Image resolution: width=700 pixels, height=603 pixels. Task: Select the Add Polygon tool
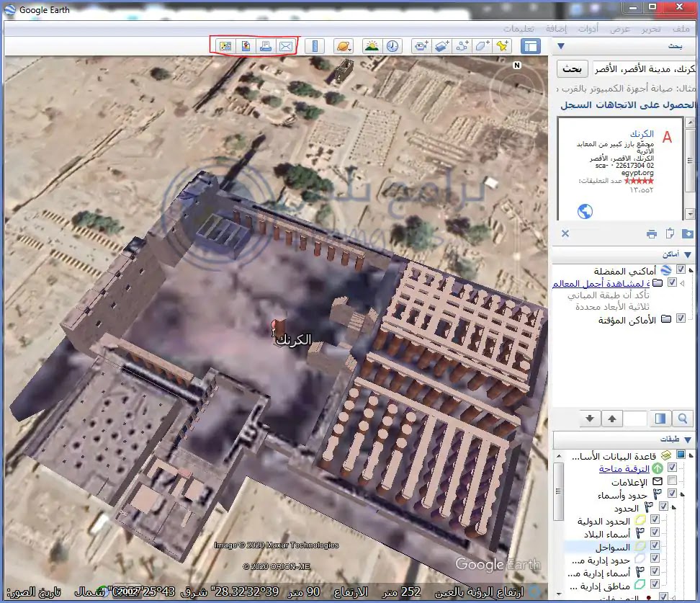point(482,46)
